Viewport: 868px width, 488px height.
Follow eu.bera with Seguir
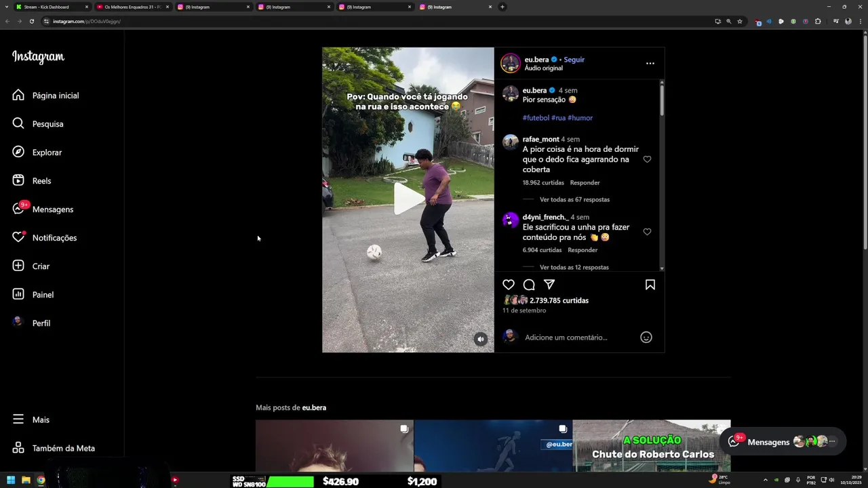coord(574,60)
